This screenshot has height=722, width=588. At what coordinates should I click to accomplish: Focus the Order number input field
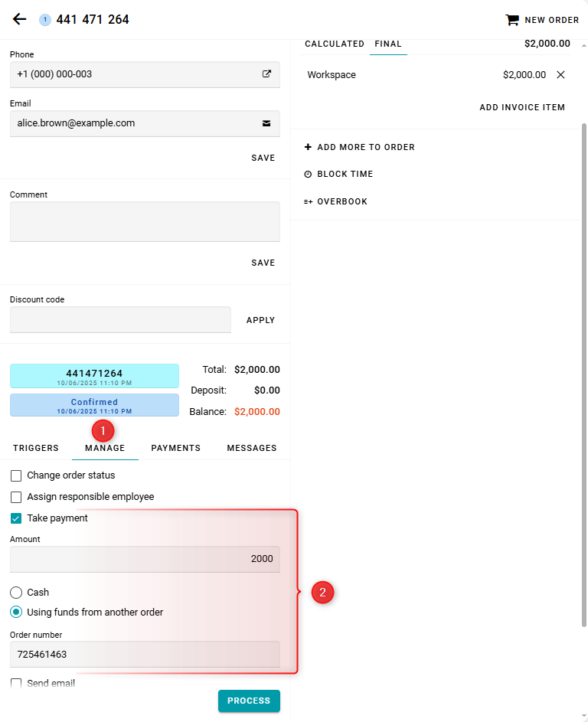point(145,655)
